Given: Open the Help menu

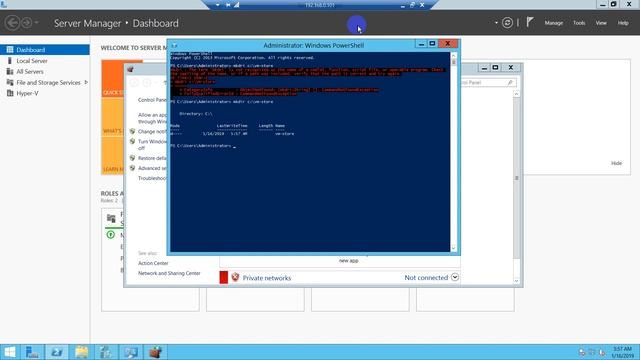Looking at the screenshot, I should (623, 23).
